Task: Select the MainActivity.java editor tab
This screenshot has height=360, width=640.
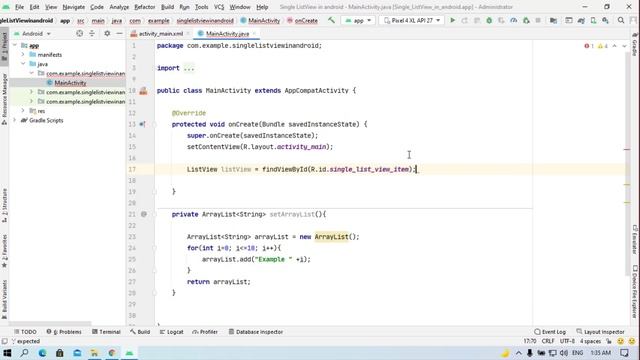Action: click(227, 33)
